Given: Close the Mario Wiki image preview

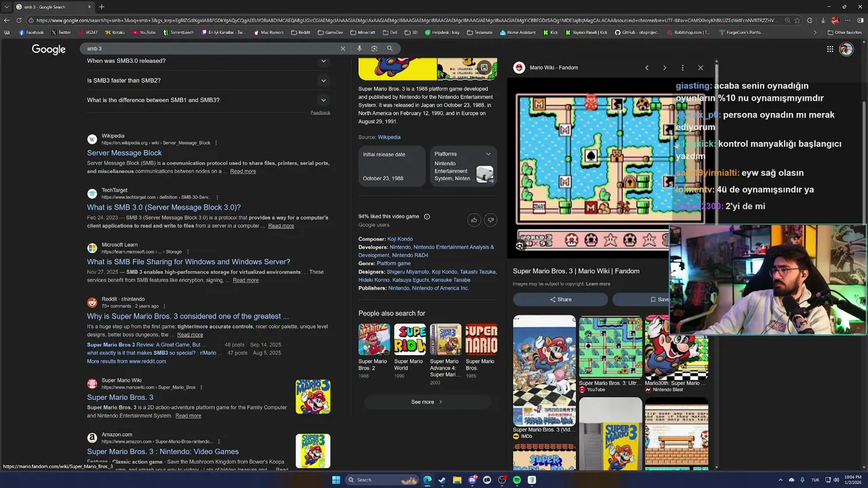Looking at the screenshot, I should pos(701,68).
